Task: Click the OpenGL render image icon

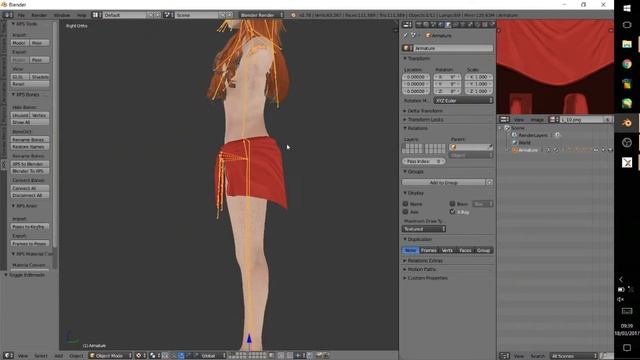Action: [319, 356]
